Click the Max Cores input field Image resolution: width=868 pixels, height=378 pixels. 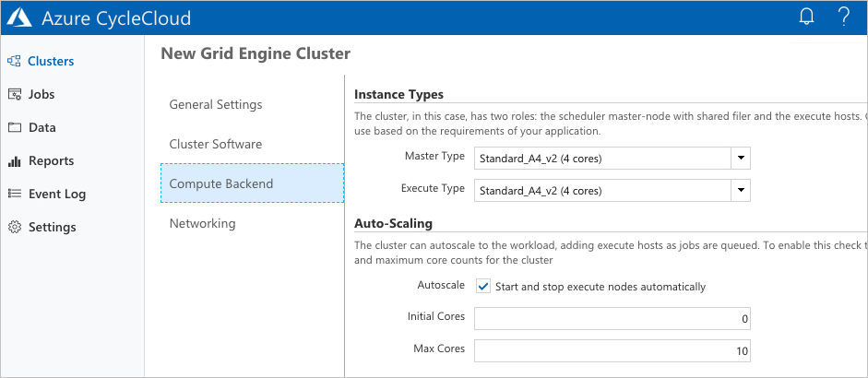point(612,351)
